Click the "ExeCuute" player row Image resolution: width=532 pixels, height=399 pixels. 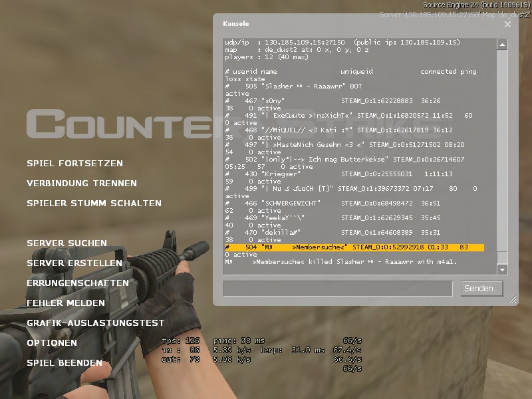pyautogui.click(x=348, y=115)
